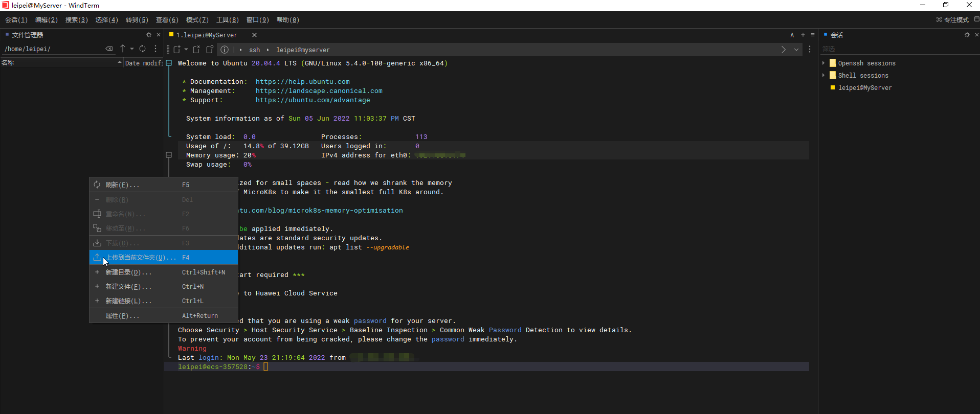This screenshot has height=414, width=980.
Task: Open the 转到(5) menu
Action: pyautogui.click(x=137, y=20)
